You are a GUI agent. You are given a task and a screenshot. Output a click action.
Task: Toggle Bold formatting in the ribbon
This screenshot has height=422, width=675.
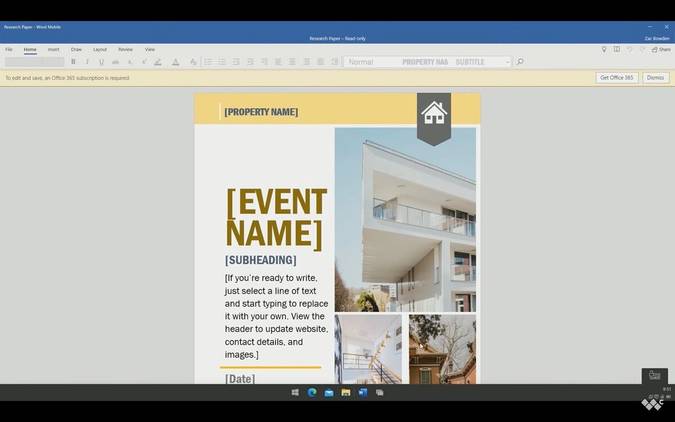click(73, 62)
